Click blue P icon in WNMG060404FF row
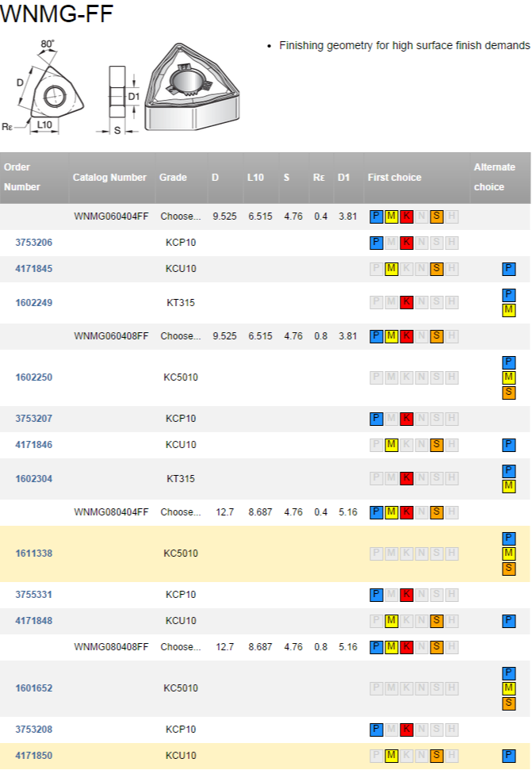The image size is (532, 770). pos(377,216)
